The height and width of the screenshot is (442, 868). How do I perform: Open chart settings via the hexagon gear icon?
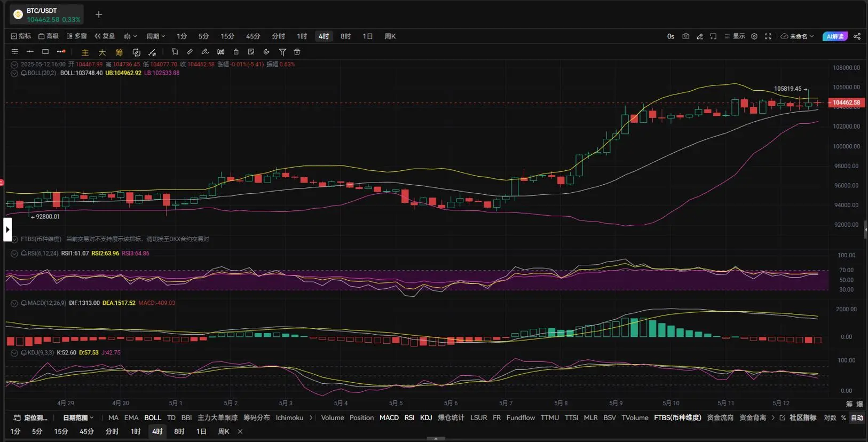[x=754, y=36]
